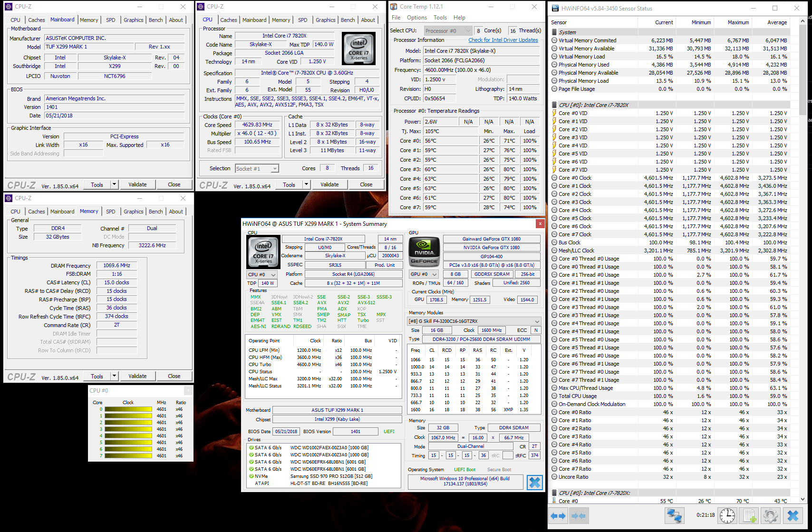Viewport: 812px width, 532px height.
Task: Switch to the SPD tab in CPU-Z Mainboard window
Action: pyautogui.click(x=111, y=20)
